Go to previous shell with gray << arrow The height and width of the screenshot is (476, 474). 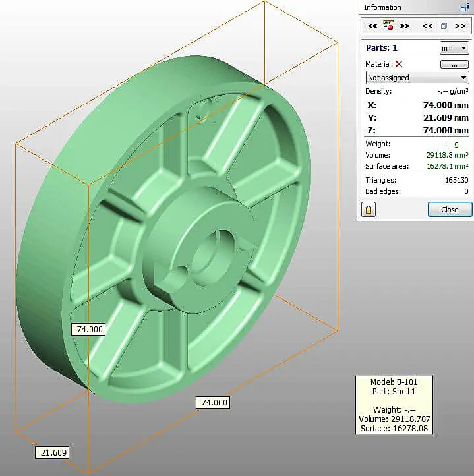tap(428, 26)
